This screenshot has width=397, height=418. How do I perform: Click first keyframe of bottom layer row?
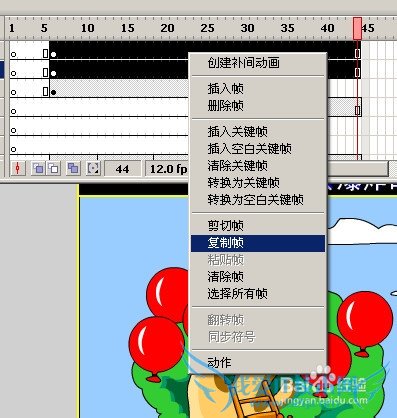[x=13, y=149]
